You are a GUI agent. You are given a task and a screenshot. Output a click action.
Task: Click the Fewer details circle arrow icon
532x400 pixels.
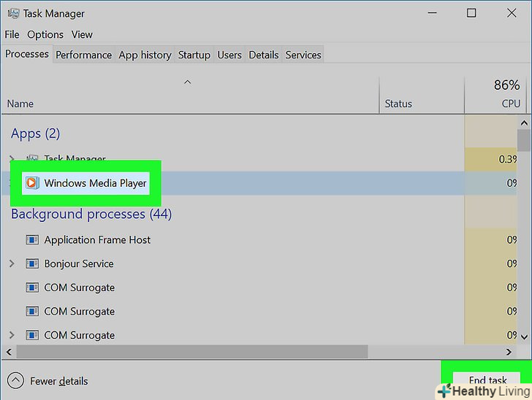click(15, 381)
